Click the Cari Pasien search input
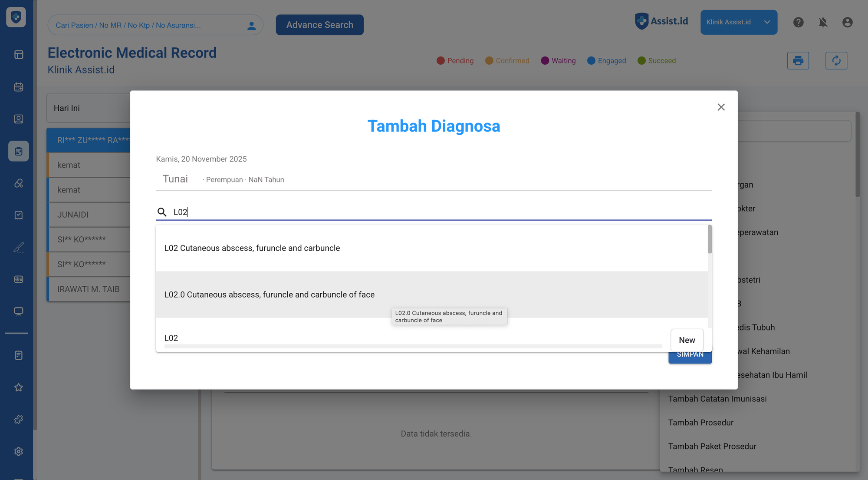The image size is (868, 480). pyautogui.click(x=148, y=25)
